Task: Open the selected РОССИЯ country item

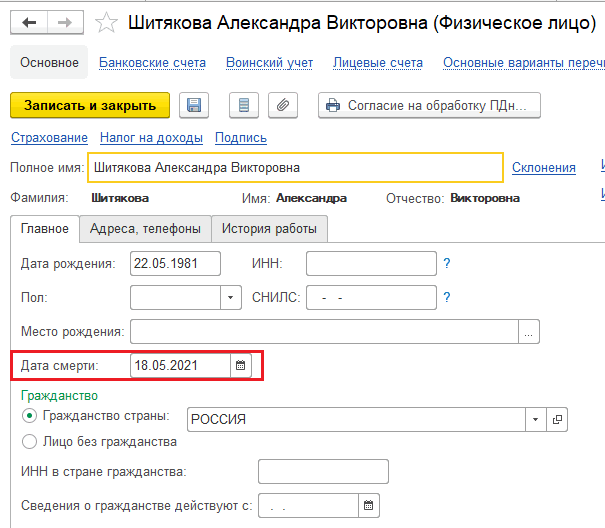Action: 557,420
